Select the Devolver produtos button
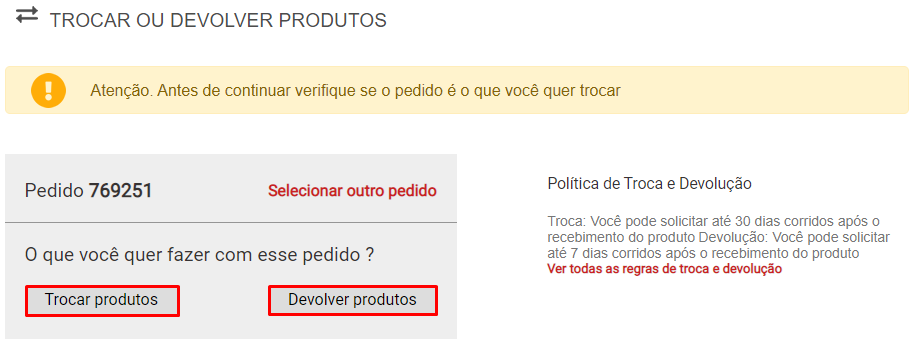This screenshot has width=909, height=362. pyautogui.click(x=352, y=301)
